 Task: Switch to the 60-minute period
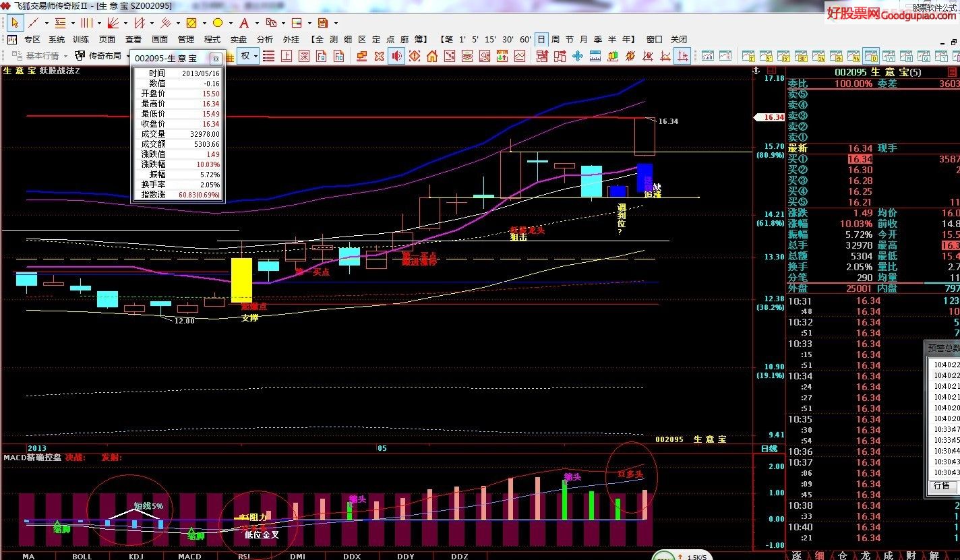tap(524, 40)
